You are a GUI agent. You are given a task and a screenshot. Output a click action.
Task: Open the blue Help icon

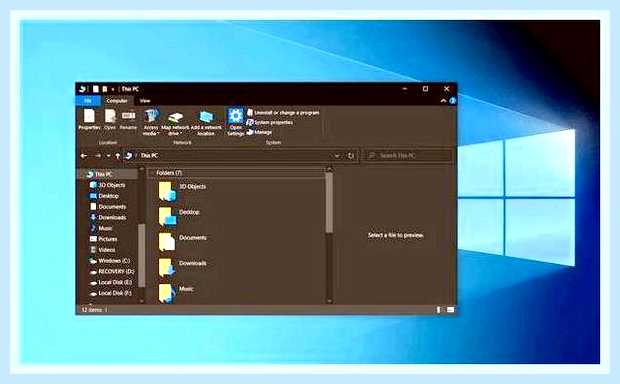point(452,101)
